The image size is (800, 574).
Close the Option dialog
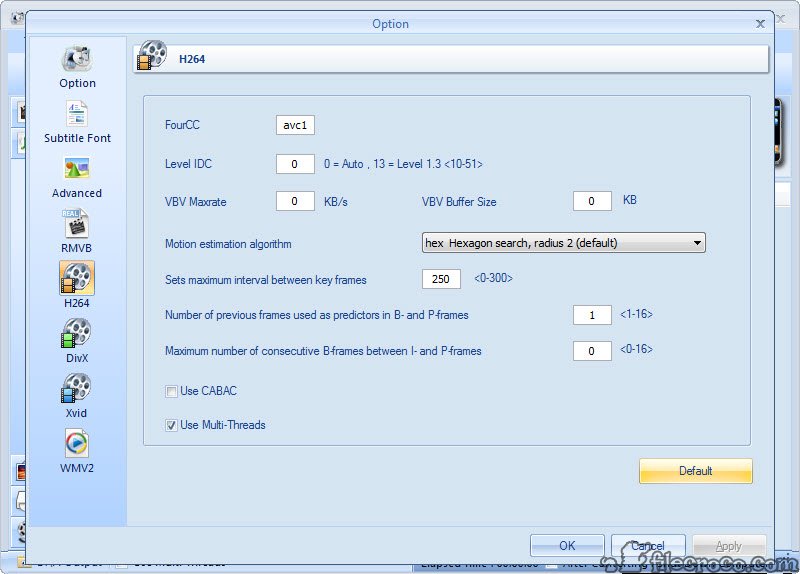(760, 24)
